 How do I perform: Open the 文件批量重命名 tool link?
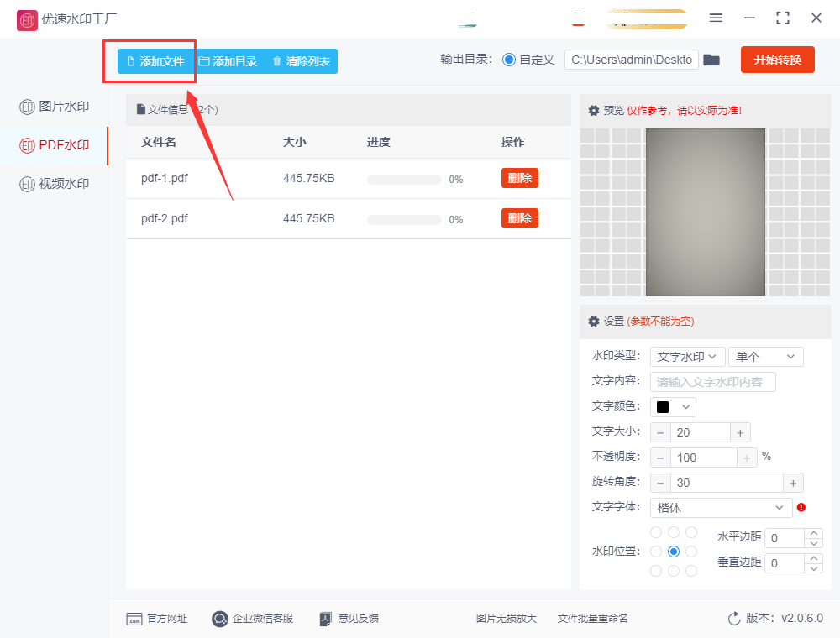click(592, 619)
